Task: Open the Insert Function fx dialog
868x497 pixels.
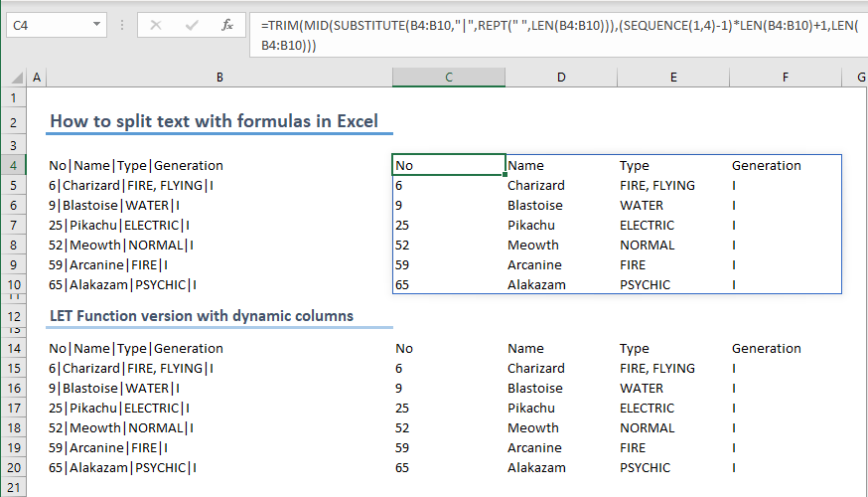Action: coord(227,25)
